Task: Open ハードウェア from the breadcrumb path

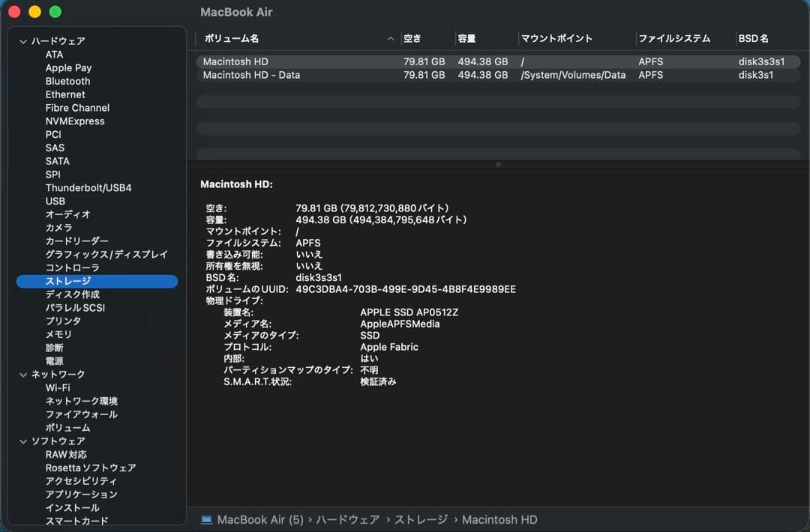Action: tap(348, 519)
